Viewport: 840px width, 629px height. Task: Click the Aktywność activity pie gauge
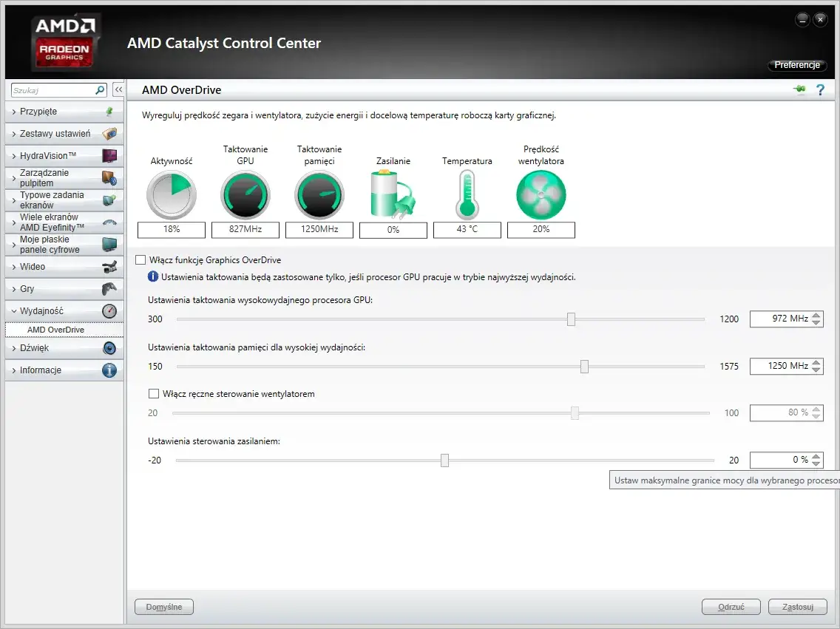point(172,195)
